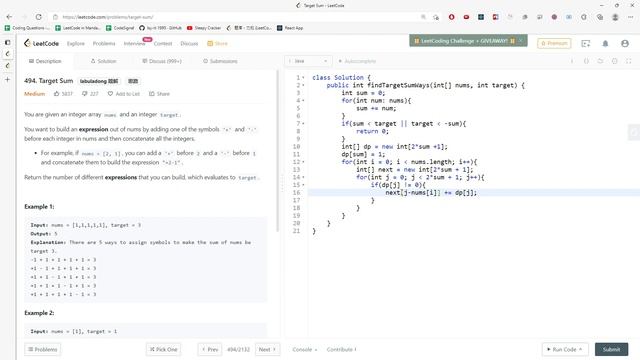Open Explore in the LeetCode nav

[x=76, y=43]
